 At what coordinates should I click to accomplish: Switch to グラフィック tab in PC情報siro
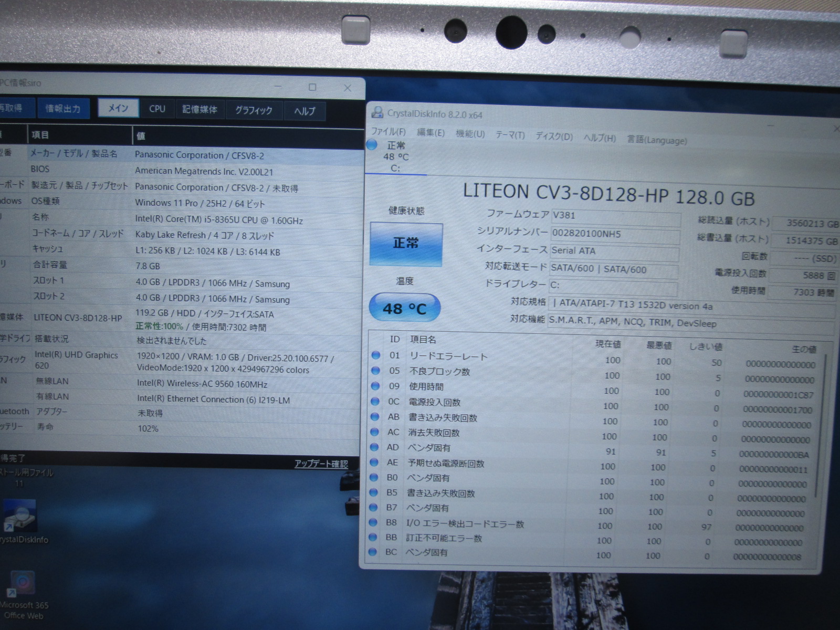tap(254, 110)
